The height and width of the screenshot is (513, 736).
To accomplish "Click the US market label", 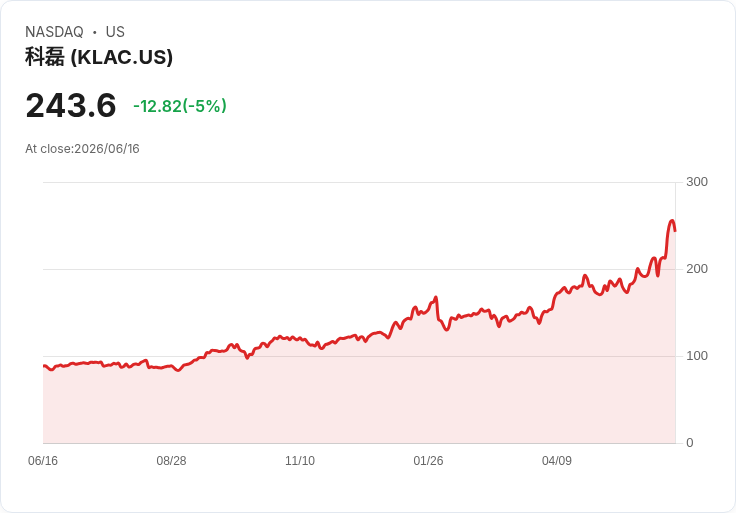I will tap(115, 32).
